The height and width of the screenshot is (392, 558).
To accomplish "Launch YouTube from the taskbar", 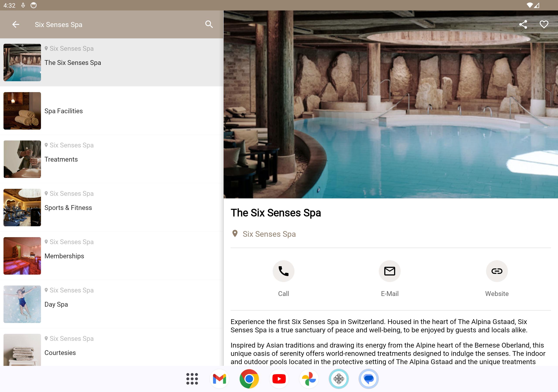I will click(x=279, y=379).
